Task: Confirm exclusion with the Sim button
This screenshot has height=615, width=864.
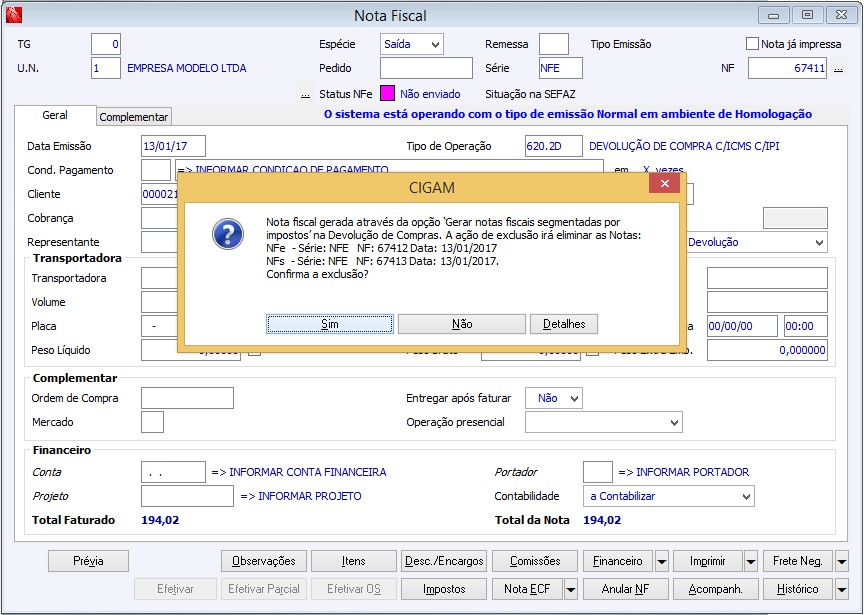Action: coord(330,324)
